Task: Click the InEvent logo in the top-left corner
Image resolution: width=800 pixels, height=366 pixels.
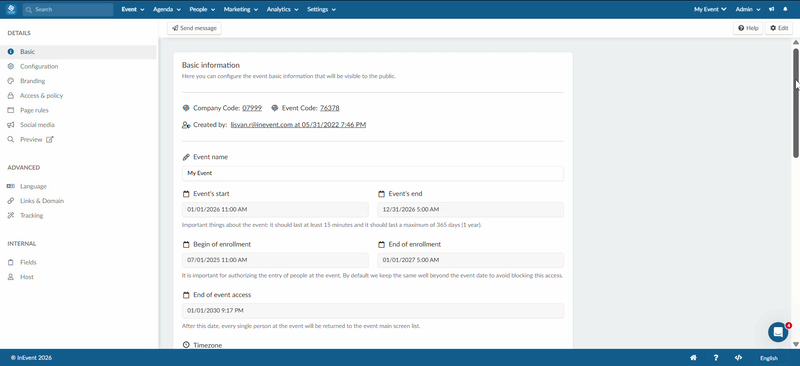Action: point(11,9)
